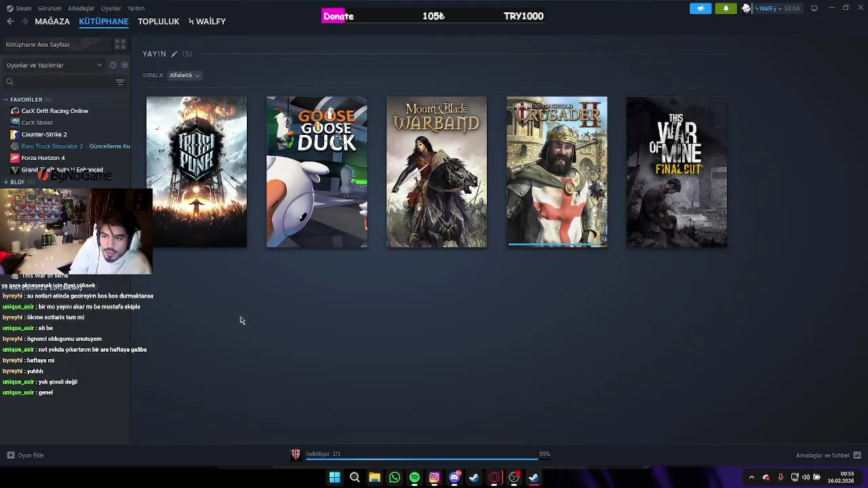Open Opera GX from the taskbar
This screenshot has width=868, height=488.
tap(494, 478)
